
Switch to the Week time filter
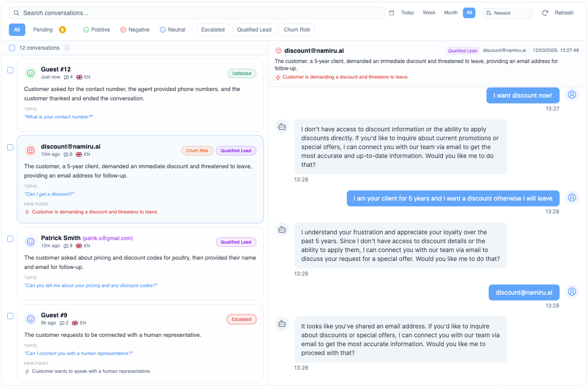pos(429,12)
